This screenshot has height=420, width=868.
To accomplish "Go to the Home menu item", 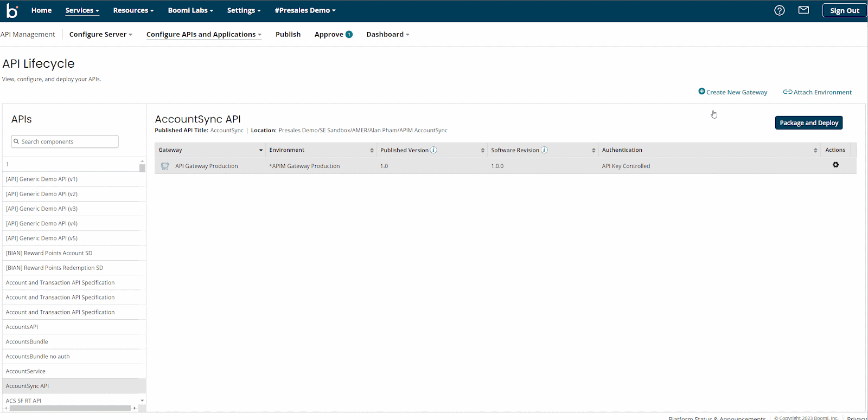I will (x=41, y=10).
